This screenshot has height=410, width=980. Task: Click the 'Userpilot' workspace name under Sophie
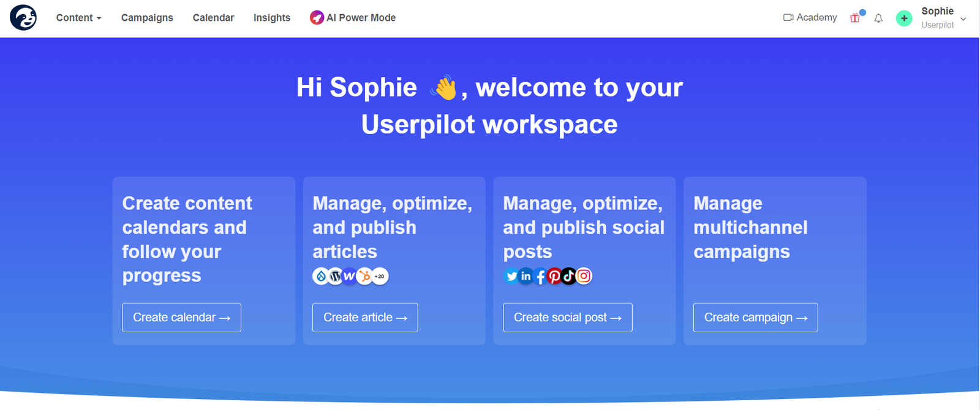pyautogui.click(x=938, y=25)
